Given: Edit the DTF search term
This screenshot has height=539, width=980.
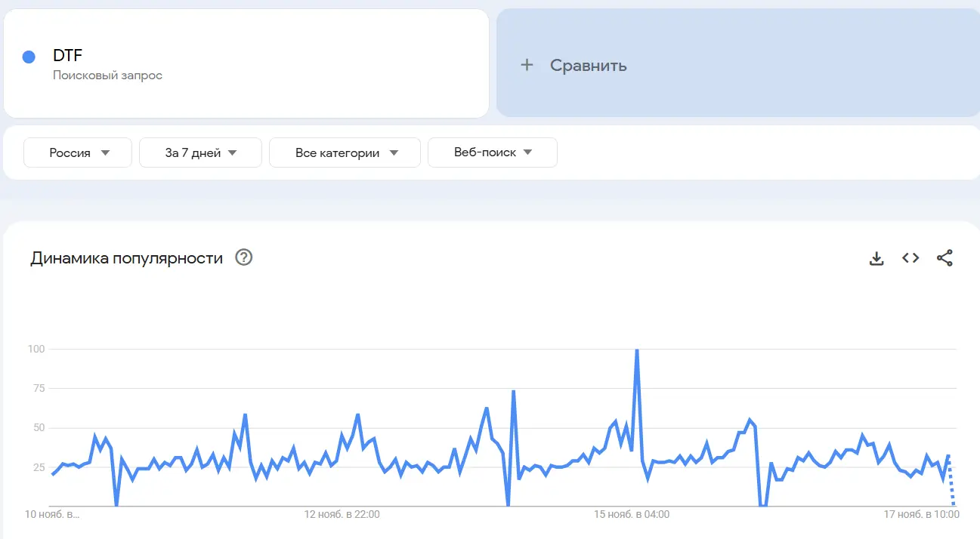Looking at the screenshot, I should tap(68, 56).
